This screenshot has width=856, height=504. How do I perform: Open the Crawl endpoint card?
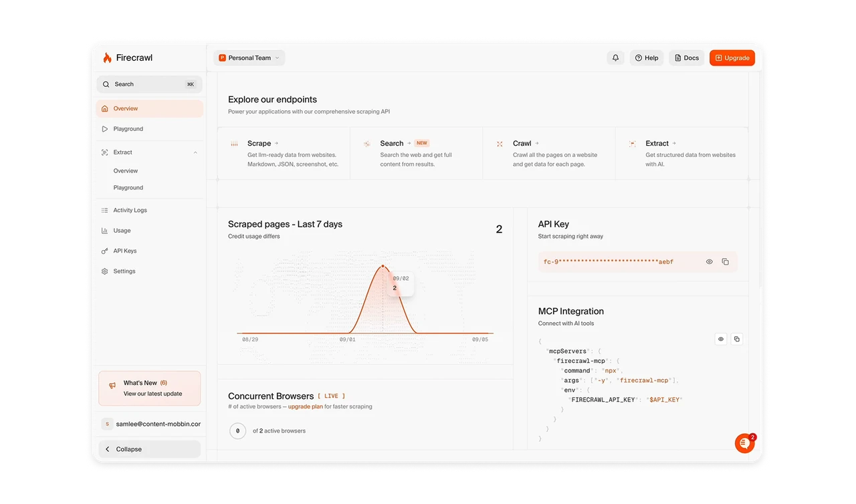click(x=549, y=154)
